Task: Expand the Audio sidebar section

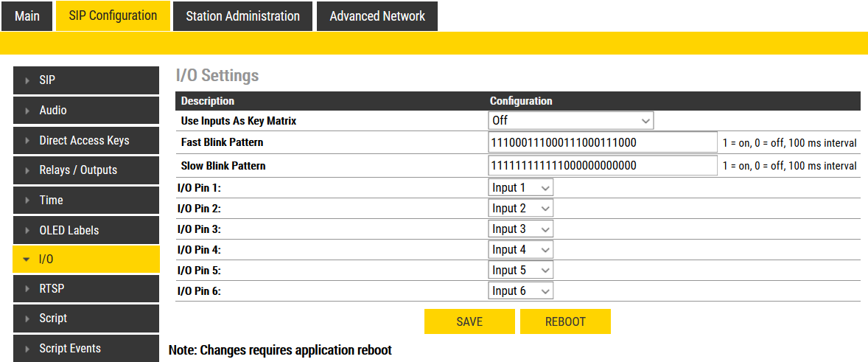Action: coord(85,111)
